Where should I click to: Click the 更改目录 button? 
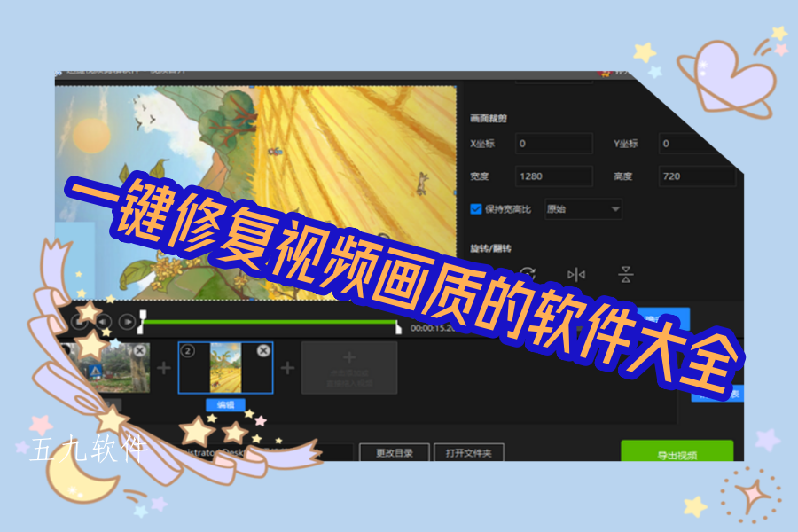coord(395,452)
